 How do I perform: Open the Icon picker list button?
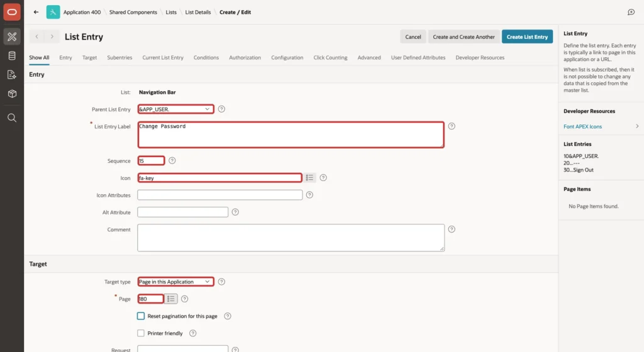pos(309,178)
